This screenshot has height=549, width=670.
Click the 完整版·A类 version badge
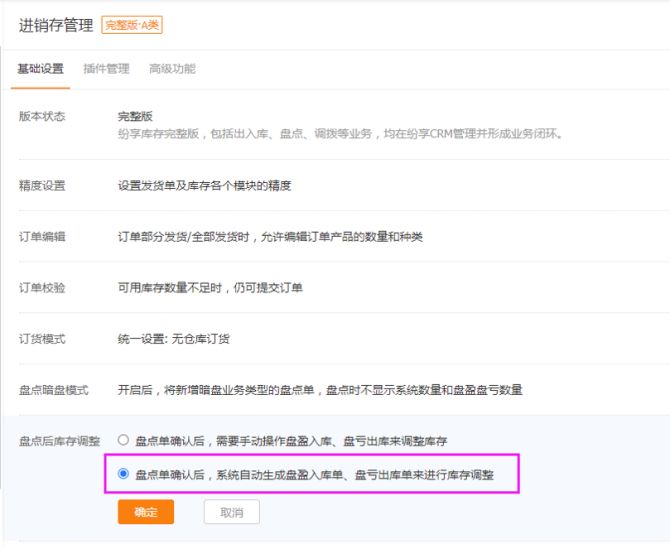click(x=132, y=25)
